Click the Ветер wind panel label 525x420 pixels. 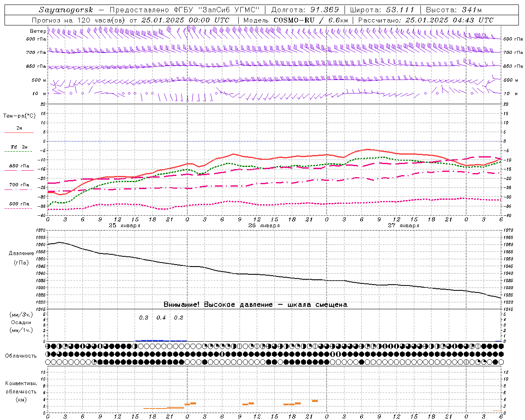tap(38, 31)
